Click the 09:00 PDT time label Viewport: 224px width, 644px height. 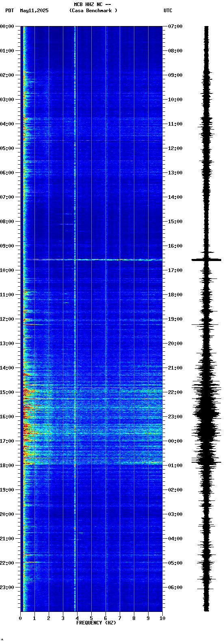7,246
